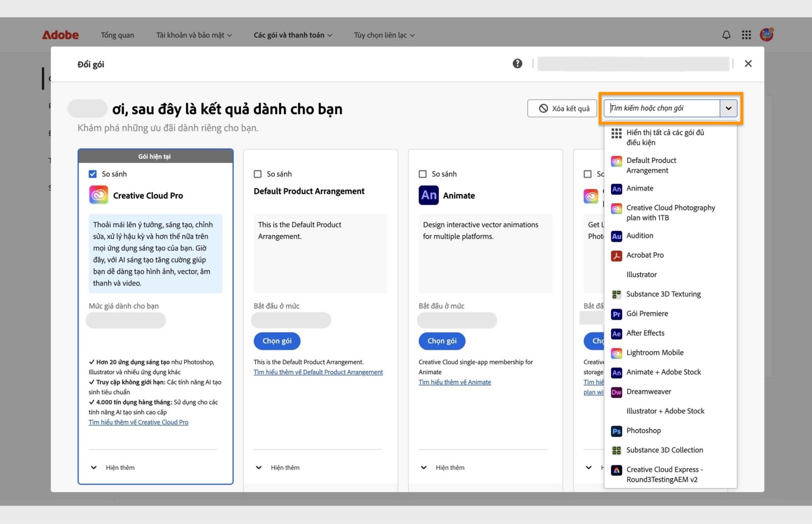Screen dimensions: 812x524
Task: Open Tìm hiểu thêm về Creative Cloud Pro link
Action: [138, 422]
